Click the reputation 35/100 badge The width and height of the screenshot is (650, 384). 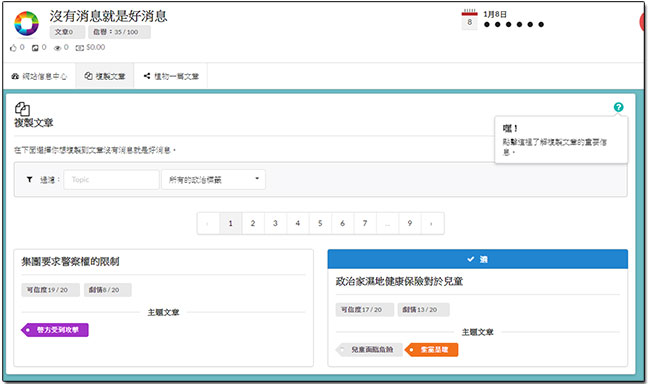119,32
